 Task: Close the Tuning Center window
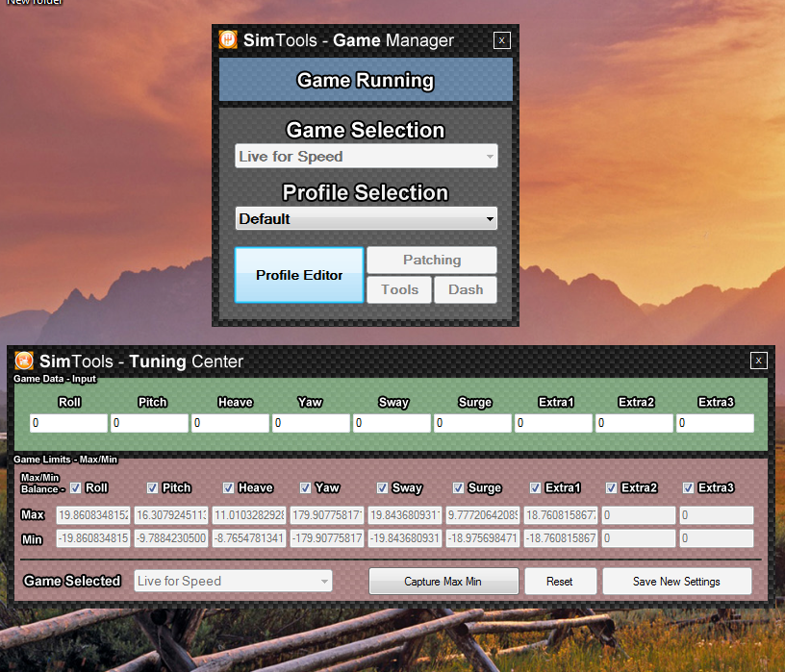(758, 361)
